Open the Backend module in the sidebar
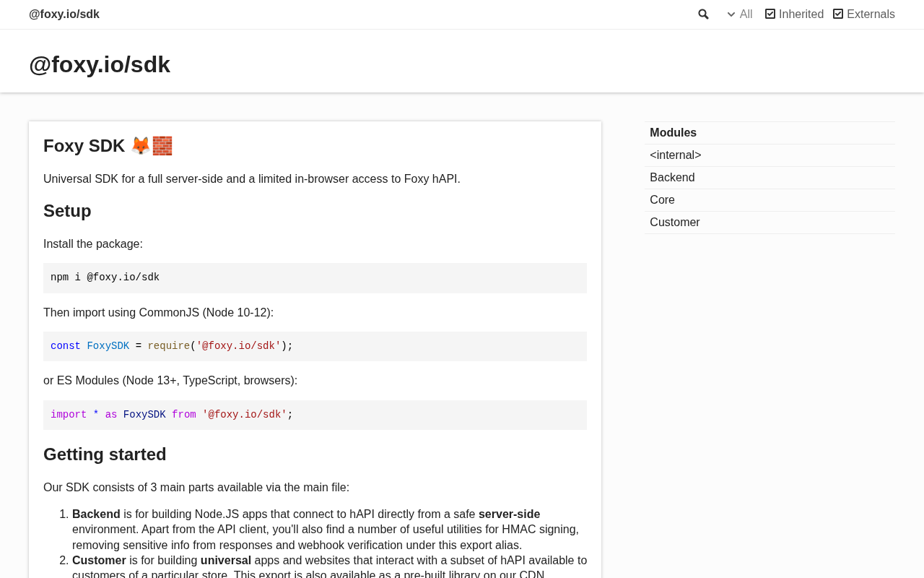This screenshot has width=924, height=578. (672, 178)
